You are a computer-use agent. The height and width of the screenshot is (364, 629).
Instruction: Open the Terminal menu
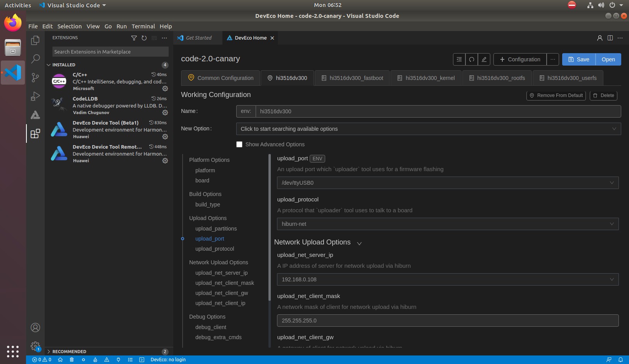tap(143, 26)
